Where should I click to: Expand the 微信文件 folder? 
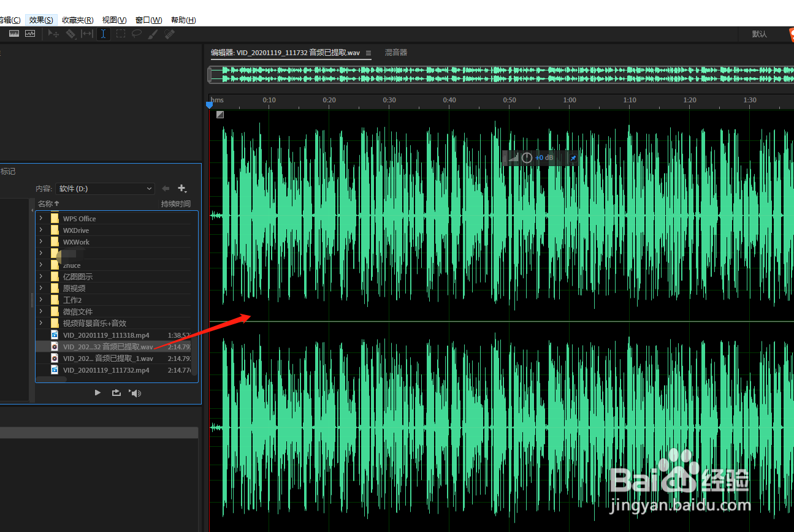(41, 311)
